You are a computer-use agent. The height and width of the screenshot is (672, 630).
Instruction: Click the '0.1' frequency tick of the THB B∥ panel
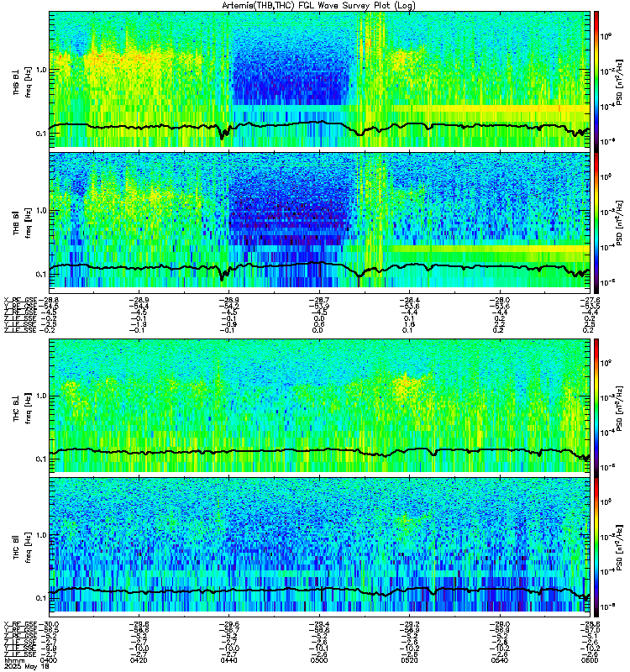(x=40, y=275)
